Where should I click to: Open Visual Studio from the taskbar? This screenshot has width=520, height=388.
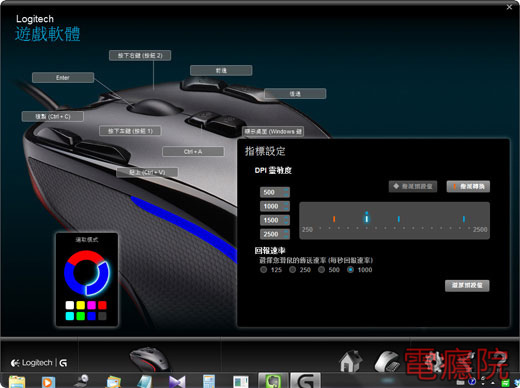pos(177,382)
